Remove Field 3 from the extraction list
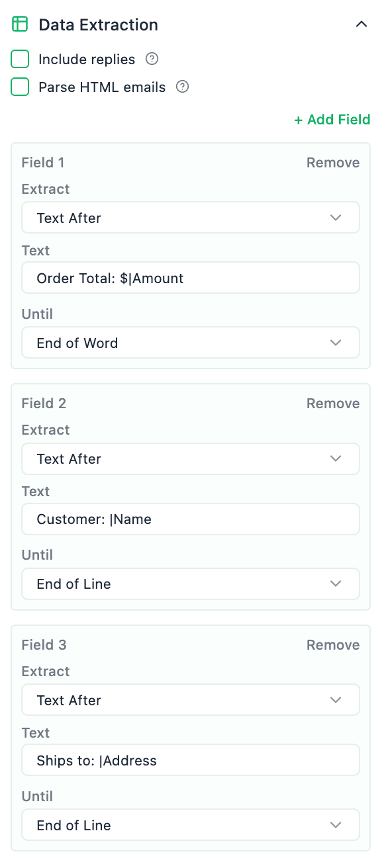Screen dimensions: 388x868 click(333, 644)
